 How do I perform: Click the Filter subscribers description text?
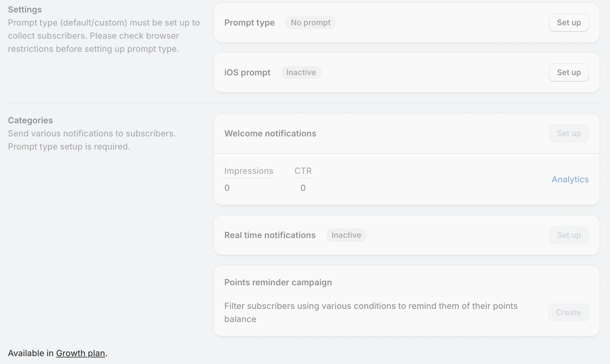(371, 313)
